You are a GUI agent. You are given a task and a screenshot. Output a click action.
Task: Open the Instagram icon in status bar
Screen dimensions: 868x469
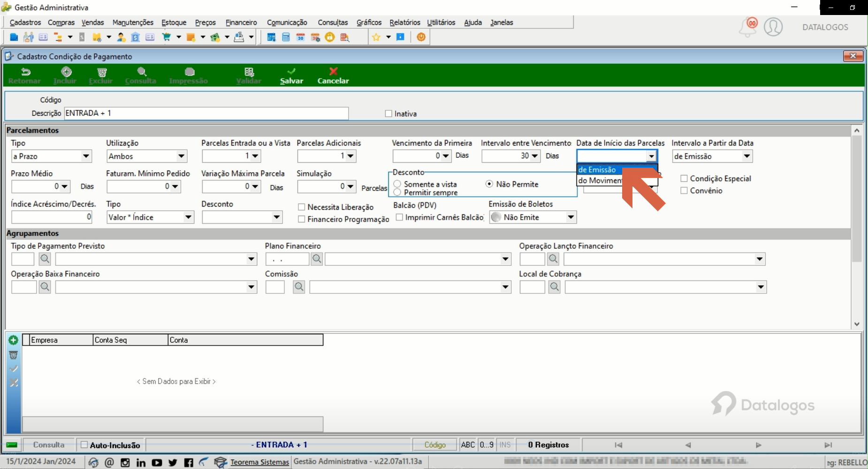pyautogui.click(x=125, y=462)
